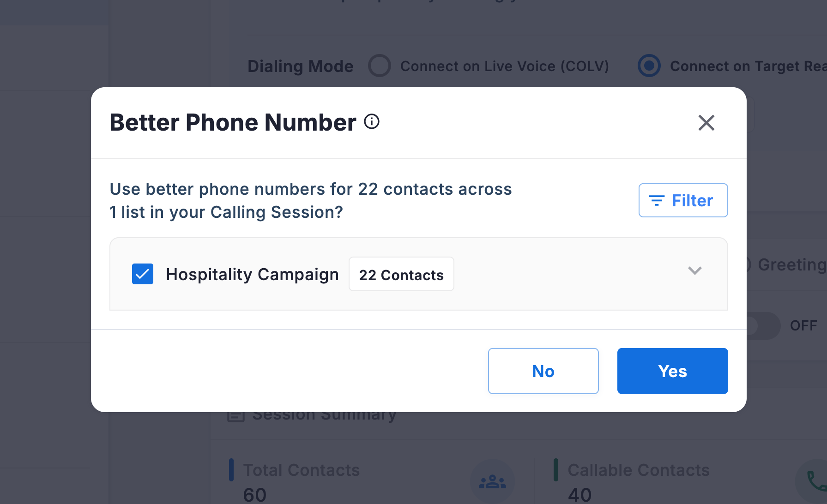Click the Total Contacts label
Viewport: 827px width, 504px height.
301,470
